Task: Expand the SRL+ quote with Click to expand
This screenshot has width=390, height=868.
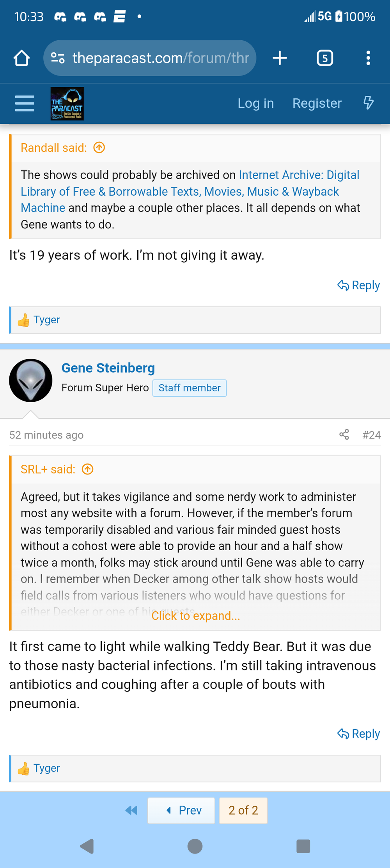Action: (x=196, y=616)
